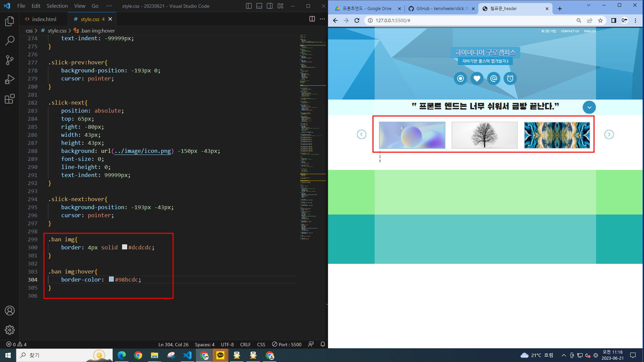The image size is (644, 362).
Task: Open the Source Control view
Action: 10,60
